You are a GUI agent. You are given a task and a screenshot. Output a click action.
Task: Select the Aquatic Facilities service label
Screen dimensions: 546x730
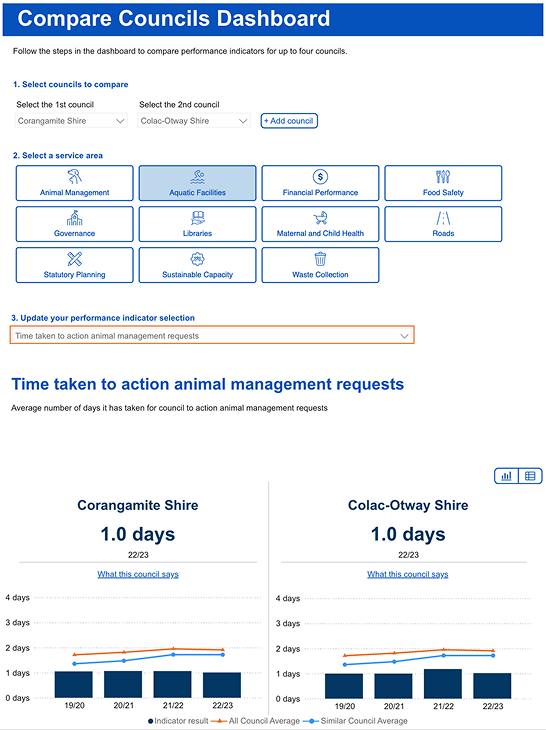point(197,192)
